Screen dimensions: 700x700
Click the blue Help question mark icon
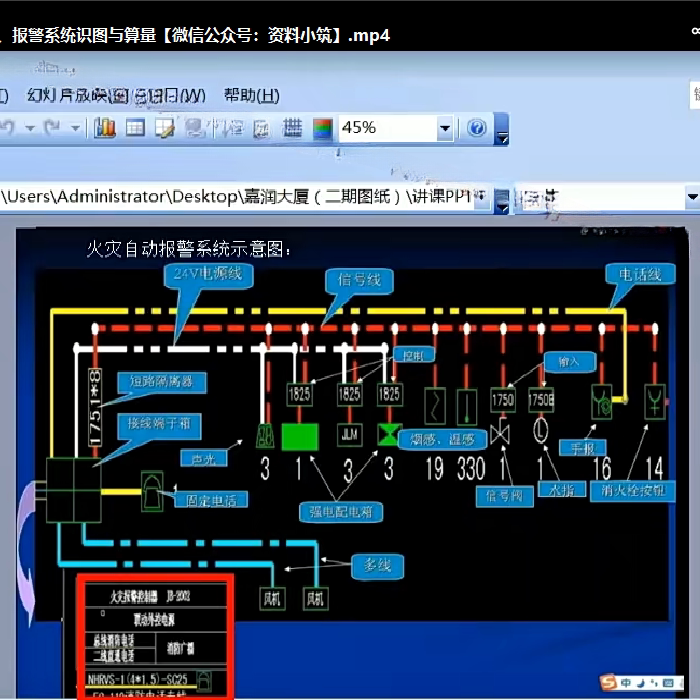477,128
